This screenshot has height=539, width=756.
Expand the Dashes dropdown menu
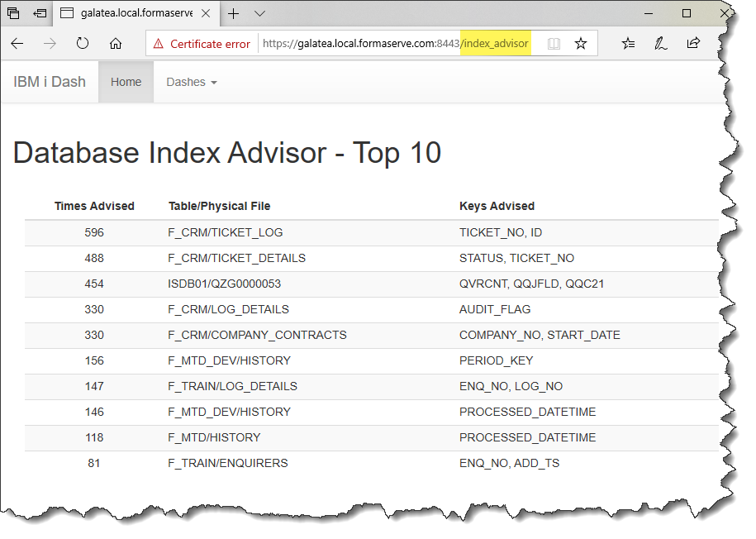[191, 82]
